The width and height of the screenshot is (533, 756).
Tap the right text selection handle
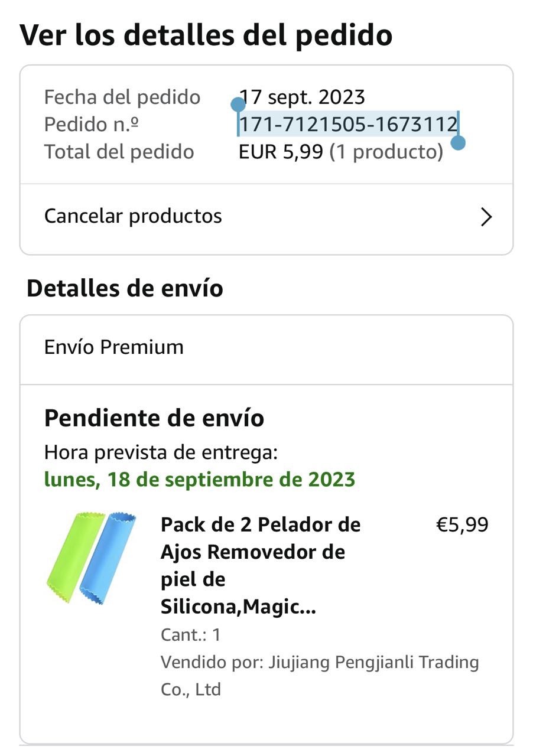458,143
